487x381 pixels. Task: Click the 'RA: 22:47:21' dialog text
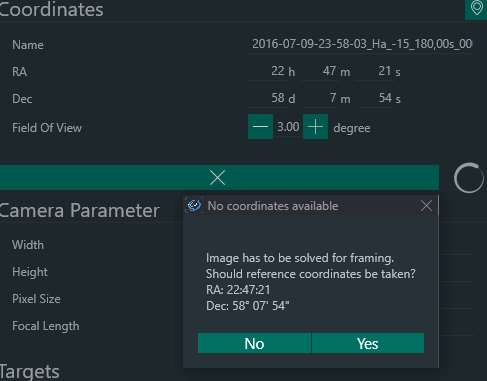[238, 290]
